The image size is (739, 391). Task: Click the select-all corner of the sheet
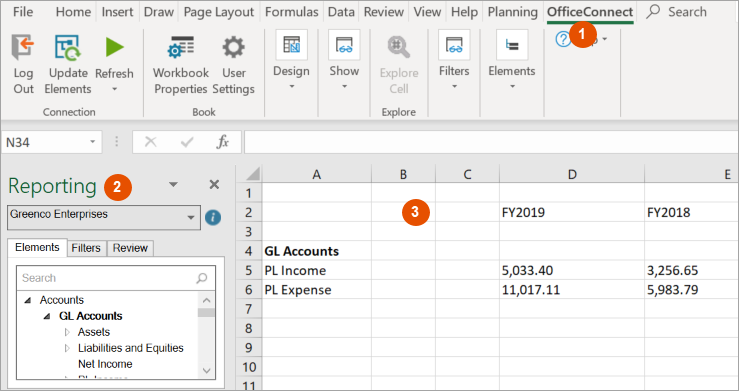click(x=249, y=174)
